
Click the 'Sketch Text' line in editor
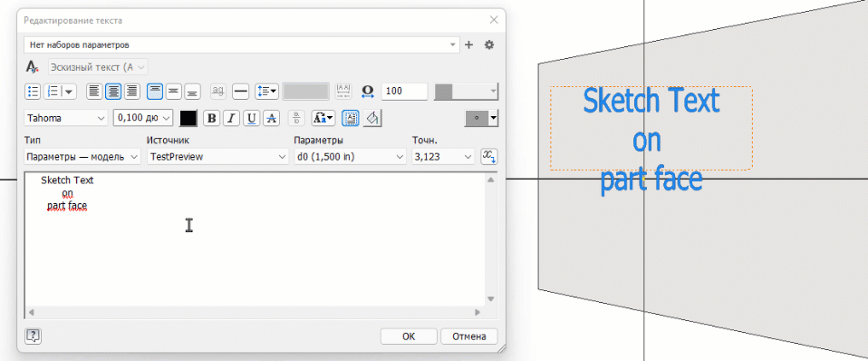(x=68, y=180)
